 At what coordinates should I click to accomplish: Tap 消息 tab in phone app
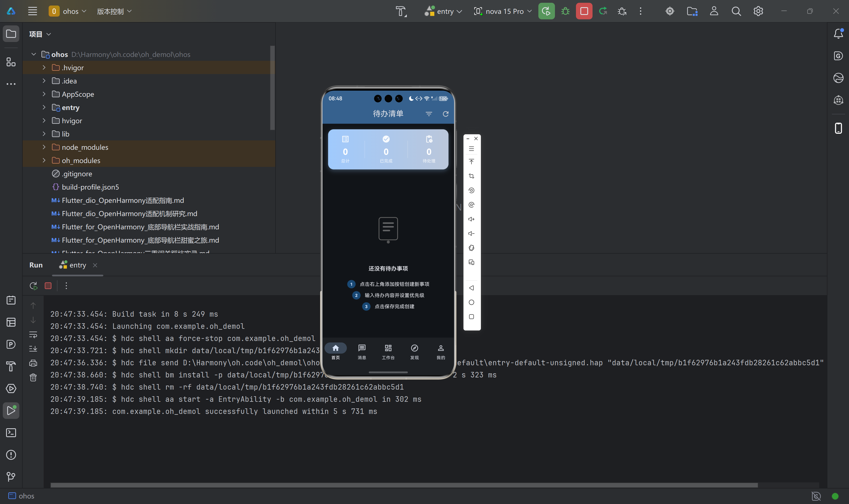point(362,351)
